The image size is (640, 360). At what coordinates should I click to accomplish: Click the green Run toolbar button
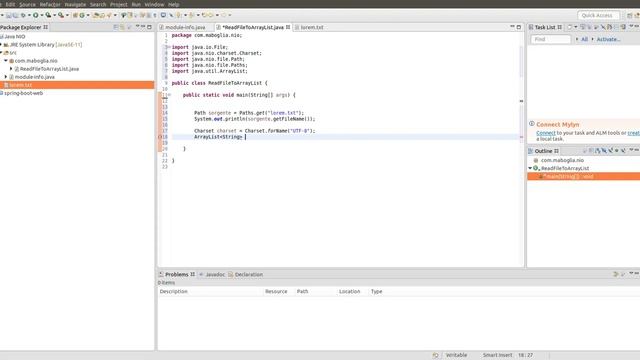point(36,15)
